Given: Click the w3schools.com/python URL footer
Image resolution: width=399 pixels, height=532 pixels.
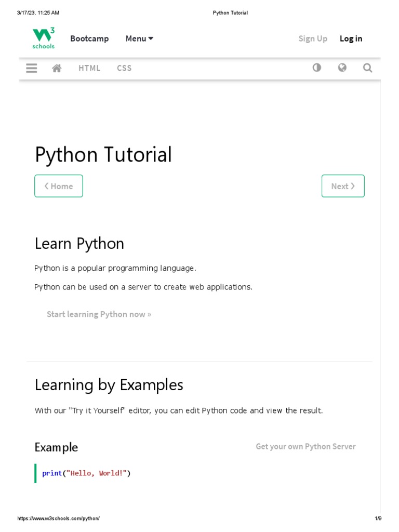Looking at the screenshot, I should coord(58,518).
